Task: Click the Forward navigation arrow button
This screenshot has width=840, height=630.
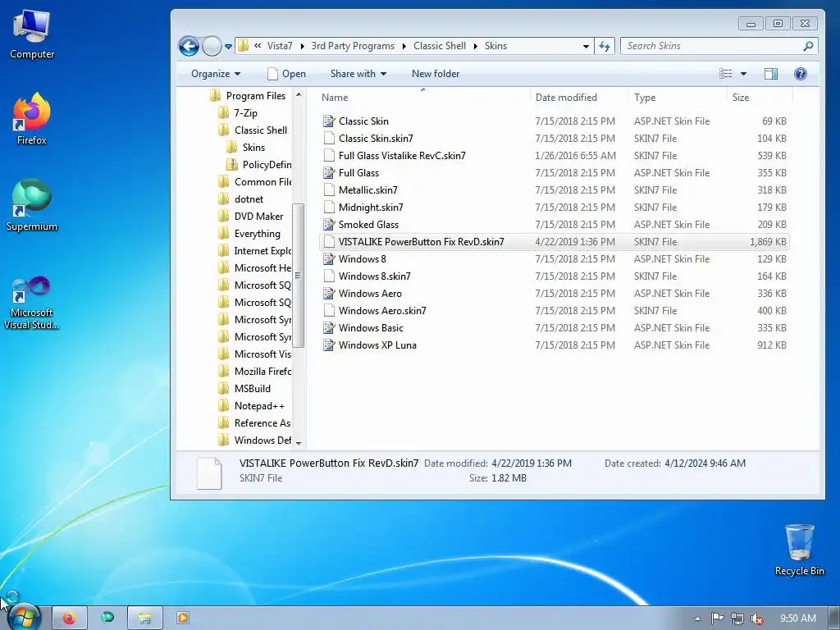Action: point(212,46)
